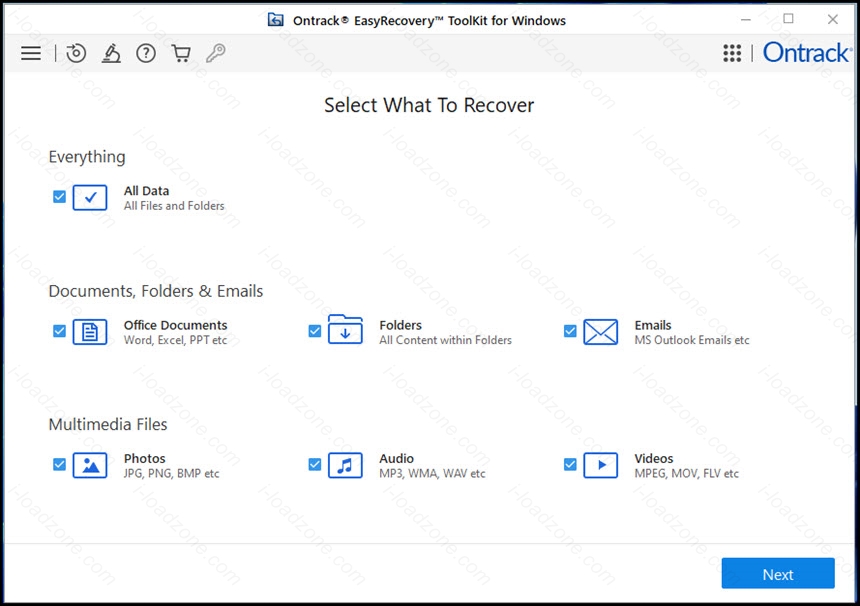Minimize the EasyRecovery window
This screenshot has height=606, width=860.
pos(745,20)
